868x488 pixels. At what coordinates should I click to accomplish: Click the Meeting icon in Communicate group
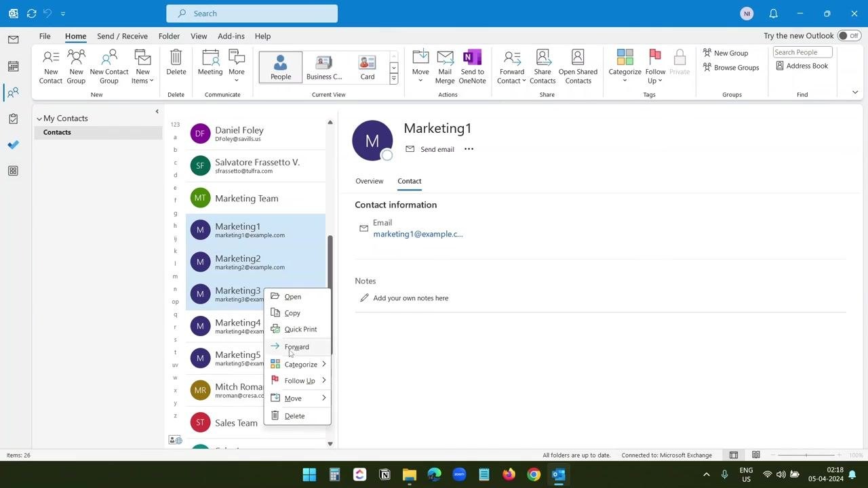pyautogui.click(x=210, y=63)
